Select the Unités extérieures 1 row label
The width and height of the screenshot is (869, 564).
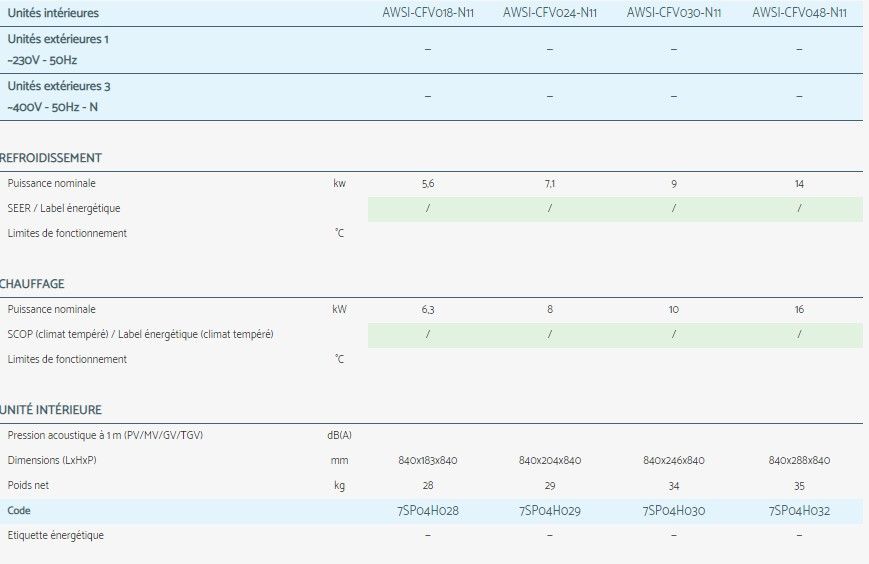click(58, 38)
